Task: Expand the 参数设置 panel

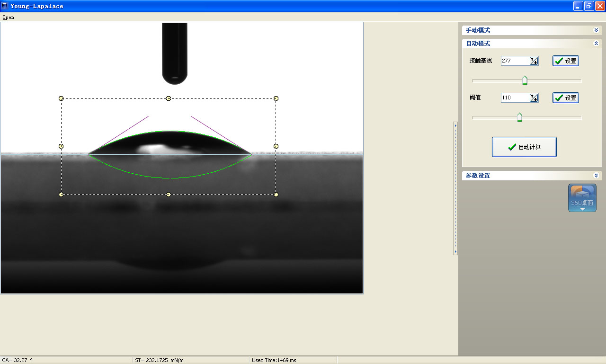Action: (596, 175)
